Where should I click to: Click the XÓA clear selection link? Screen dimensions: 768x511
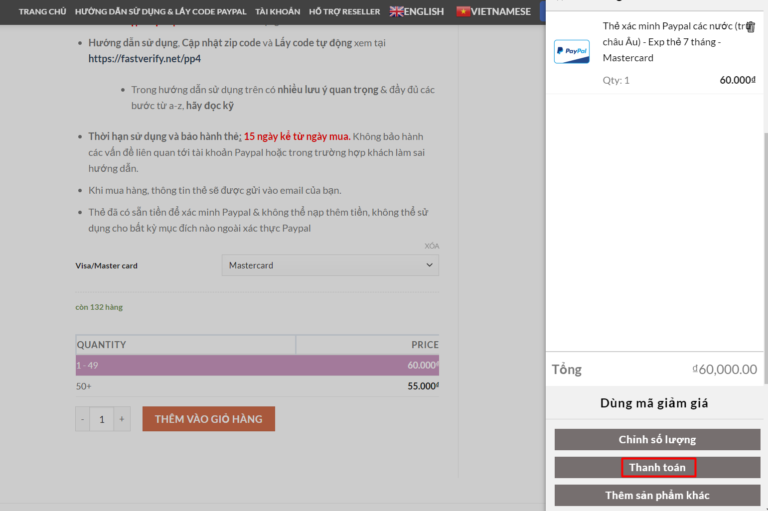(431, 246)
